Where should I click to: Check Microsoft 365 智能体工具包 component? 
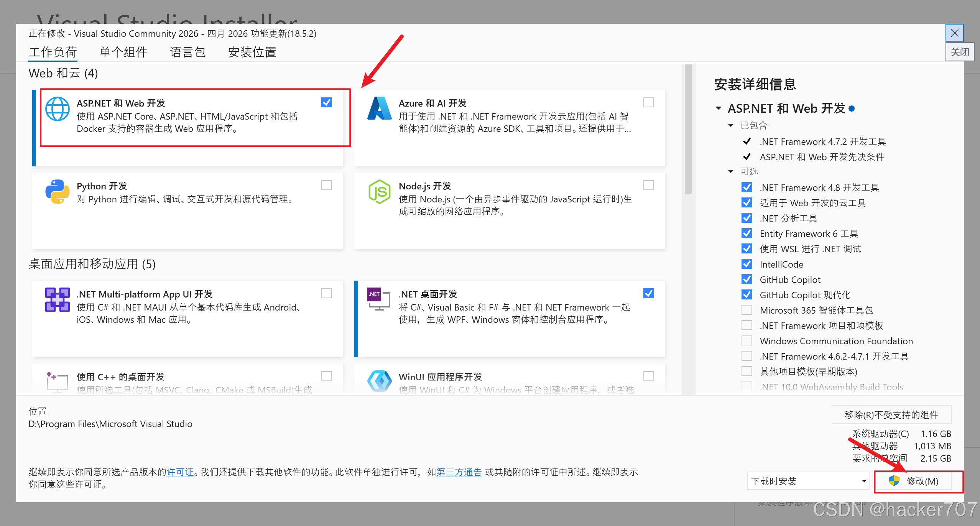click(747, 310)
